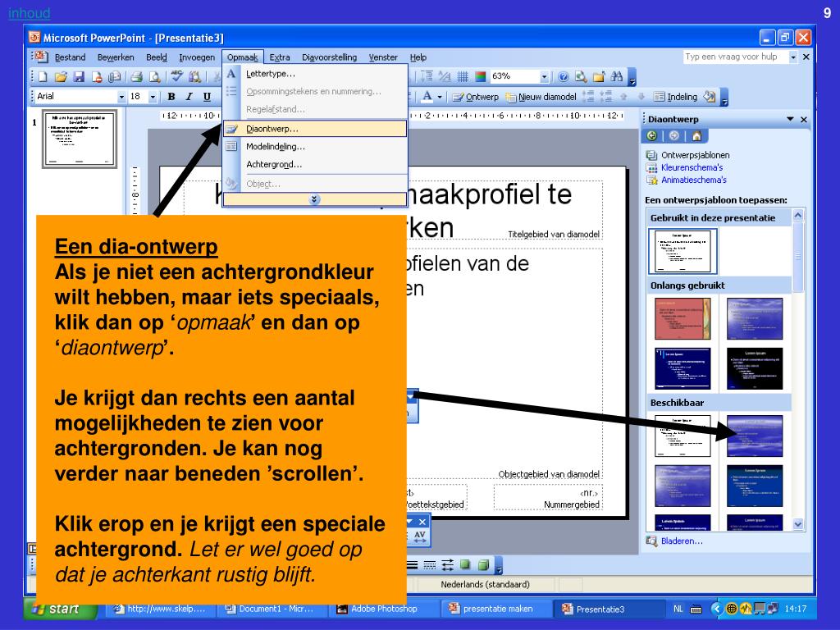The height and width of the screenshot is (630, 840).
Task: Click the font color A swatch
Action: coord(427,97)
